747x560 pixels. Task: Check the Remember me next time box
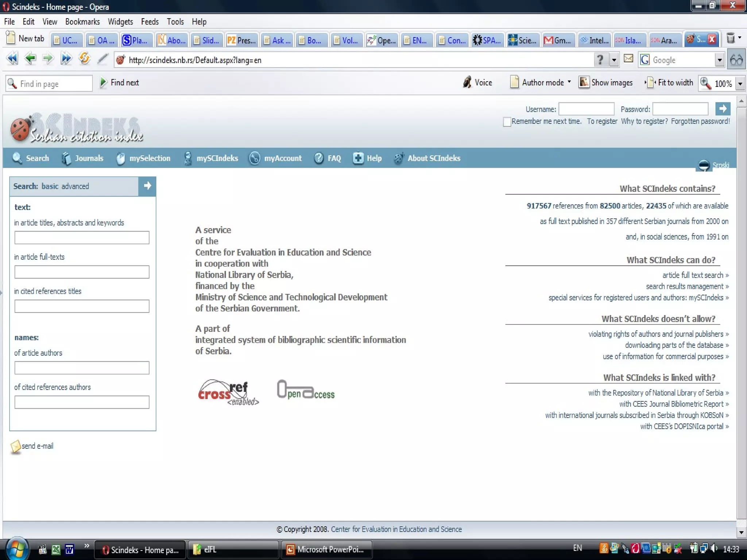507,122
